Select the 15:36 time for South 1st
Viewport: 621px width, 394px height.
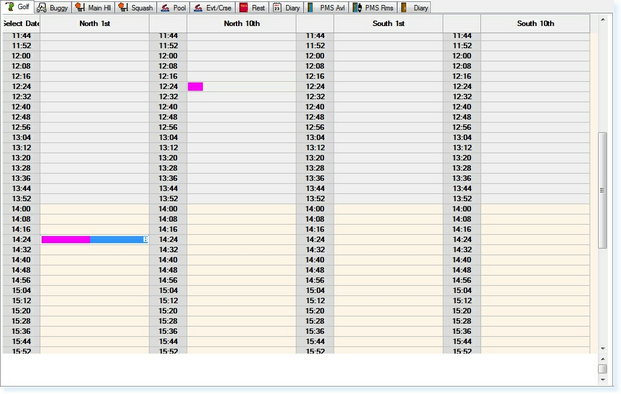point(315,331)
